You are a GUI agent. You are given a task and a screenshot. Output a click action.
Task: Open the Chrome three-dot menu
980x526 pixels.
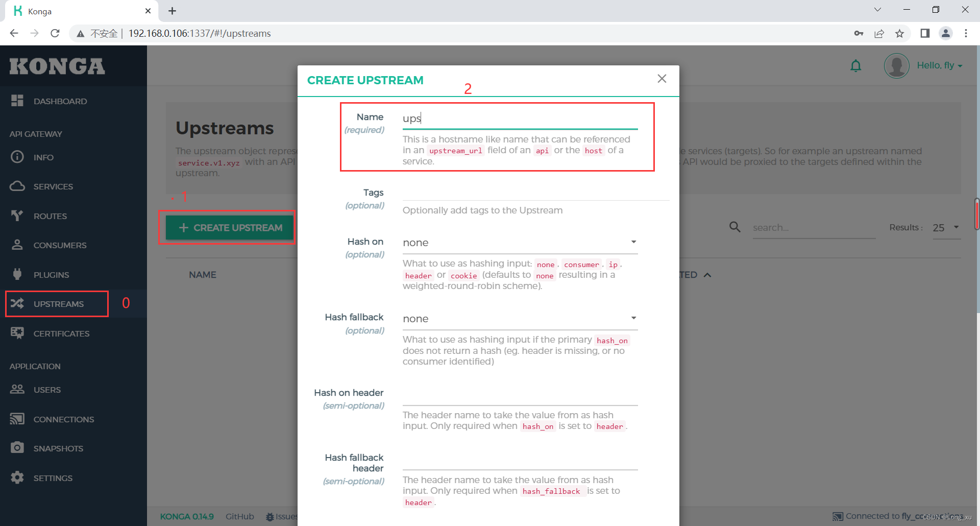pyautogui.click(x=966, y=33)
